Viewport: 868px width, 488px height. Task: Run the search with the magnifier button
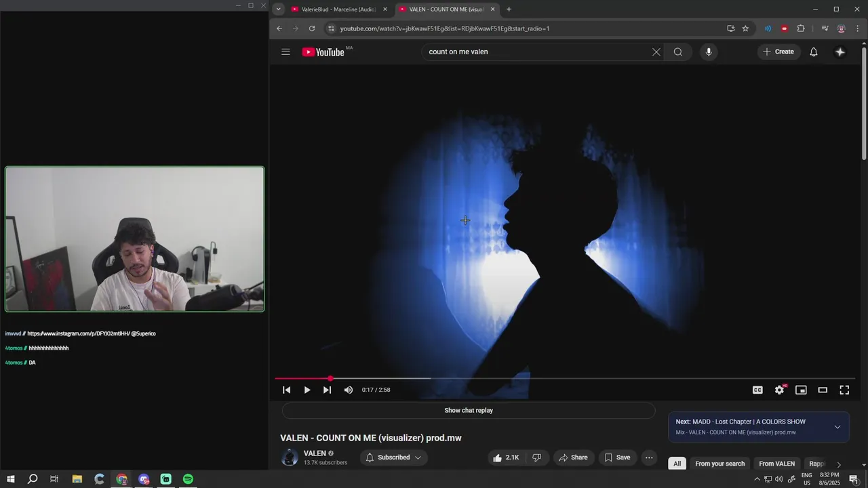(x=678, y=52)
